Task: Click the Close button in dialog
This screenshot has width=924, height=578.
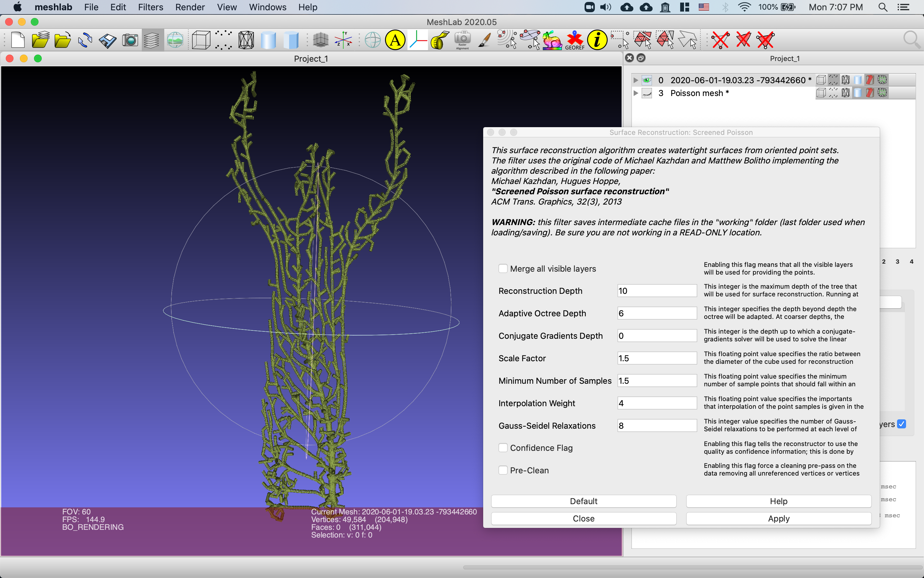Action: coord(583,518)
